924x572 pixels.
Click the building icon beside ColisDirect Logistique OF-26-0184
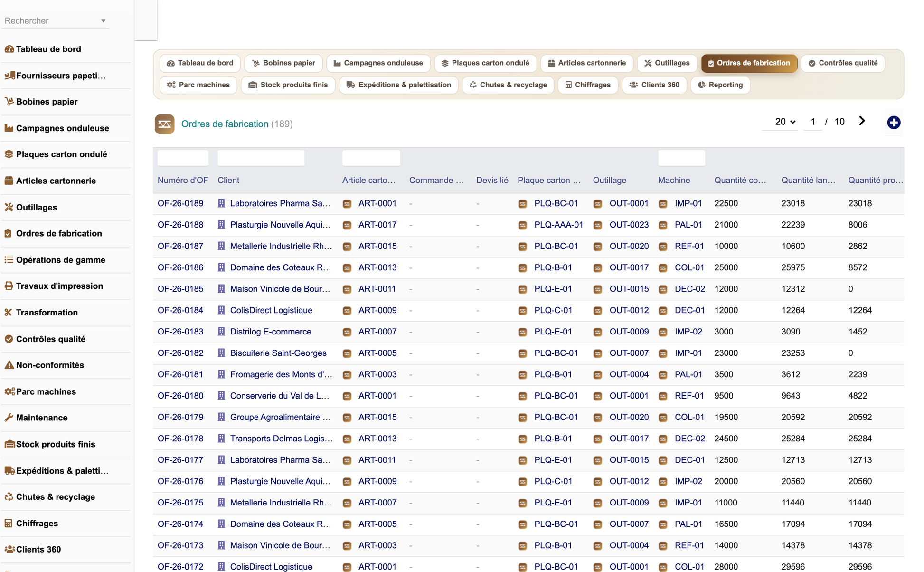pyautogui.click(x=221, y=310)
